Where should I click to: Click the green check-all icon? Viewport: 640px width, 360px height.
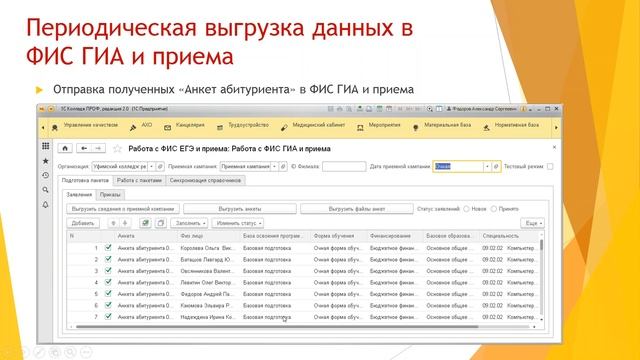[x=145, y=223]
